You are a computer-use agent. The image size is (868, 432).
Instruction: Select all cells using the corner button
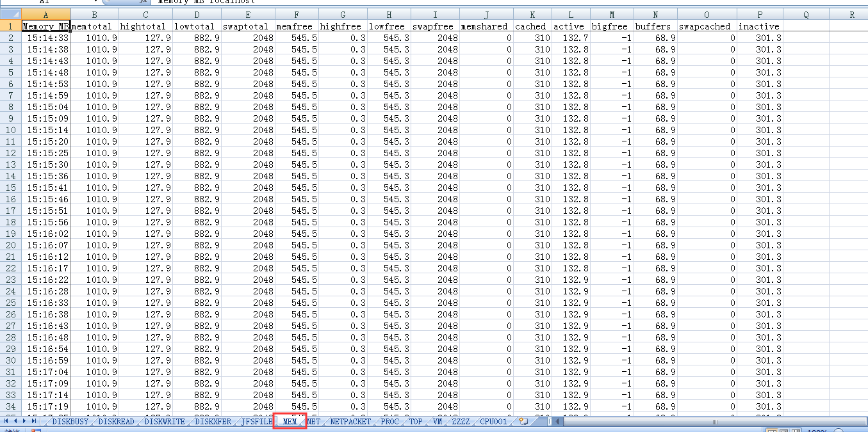(x=10, y=14)
